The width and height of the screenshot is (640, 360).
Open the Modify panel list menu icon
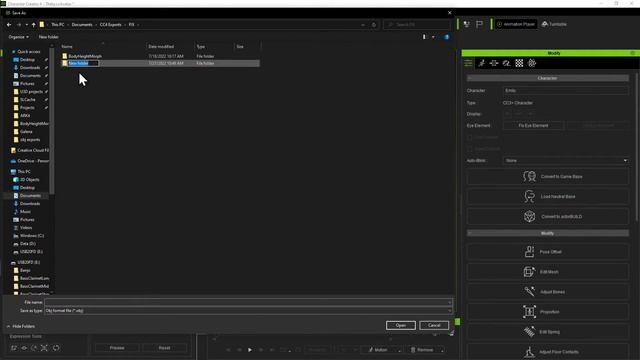pos(468,63)
